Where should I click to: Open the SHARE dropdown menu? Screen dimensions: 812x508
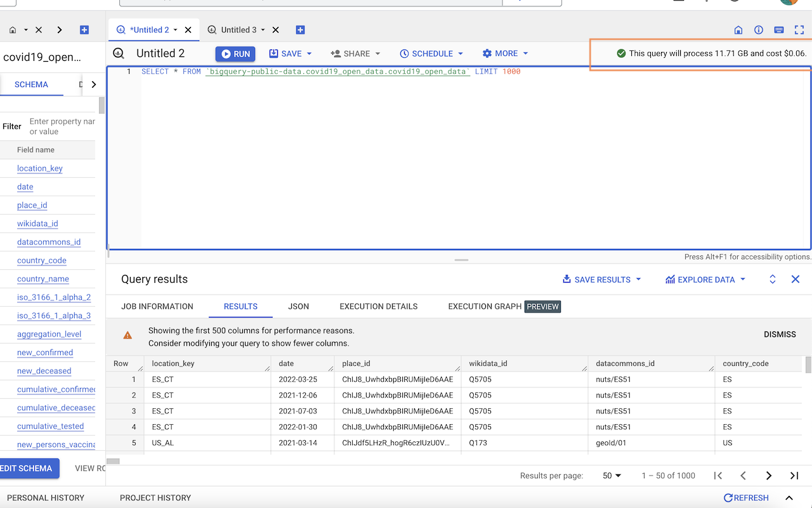(355, 54)
